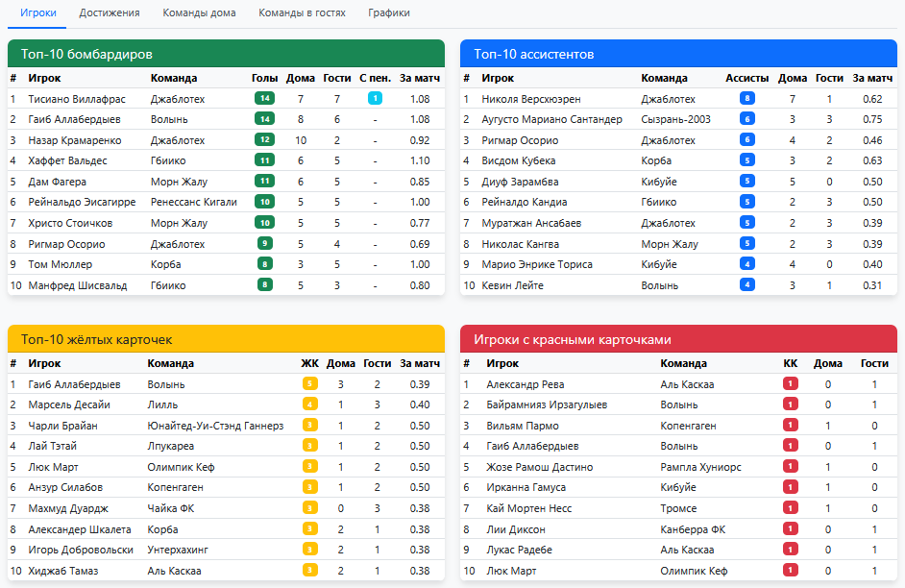The image size is (905, 588).
Task: Click the Ассисты column header
Action: 746,78
